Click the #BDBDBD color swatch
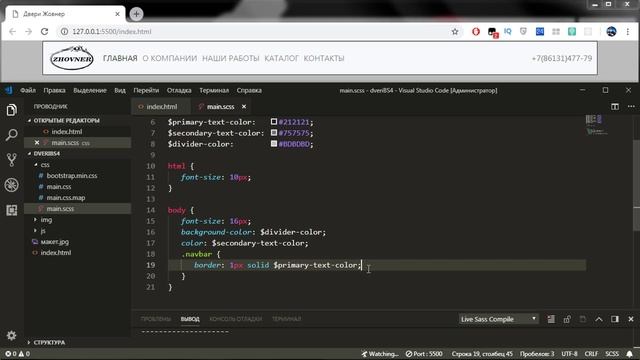 (x=274, y=144)
